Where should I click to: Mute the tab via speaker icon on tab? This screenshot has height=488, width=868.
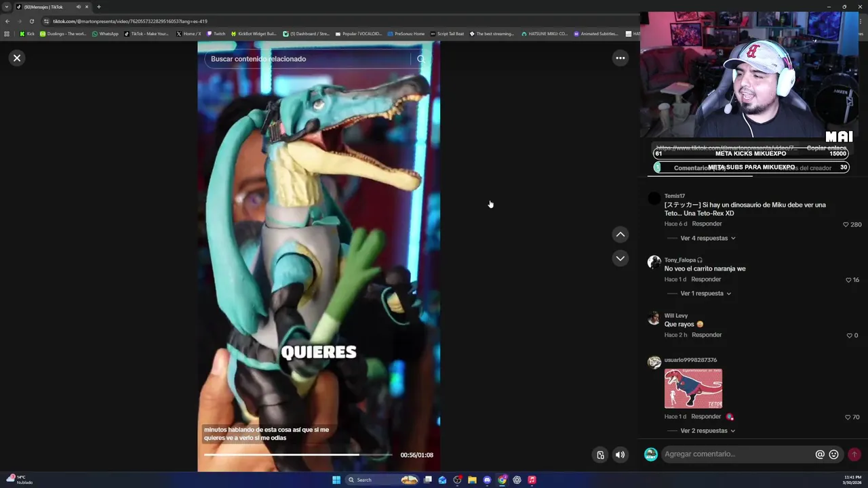[78, 7]
